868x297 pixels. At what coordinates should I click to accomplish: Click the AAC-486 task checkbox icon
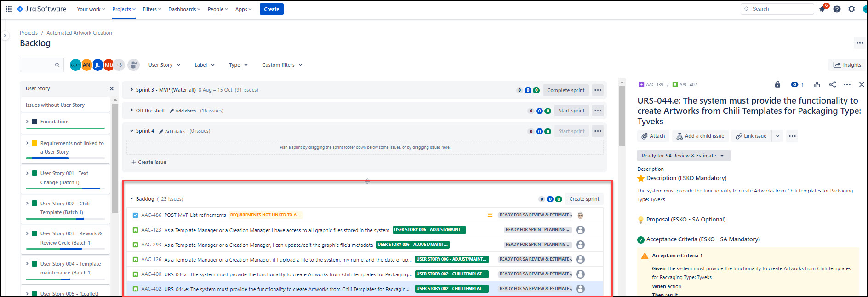pyautogui.click(x=135, y=215)
